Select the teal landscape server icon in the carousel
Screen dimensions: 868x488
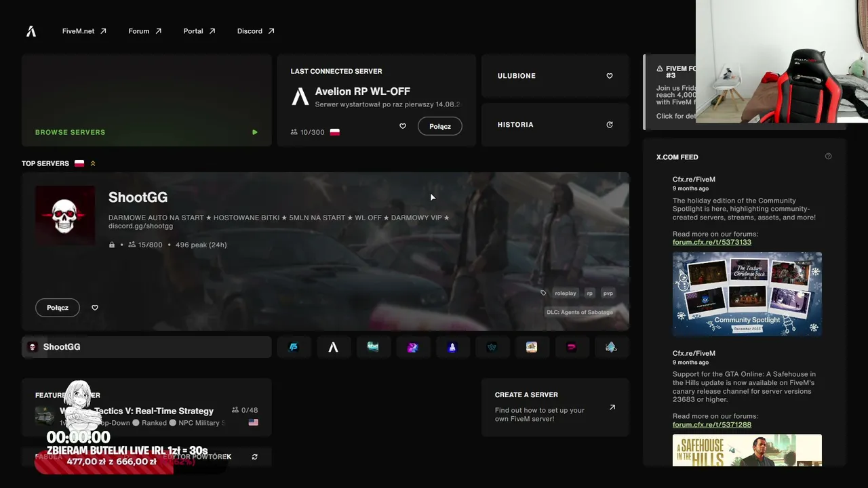click(373, 347)
